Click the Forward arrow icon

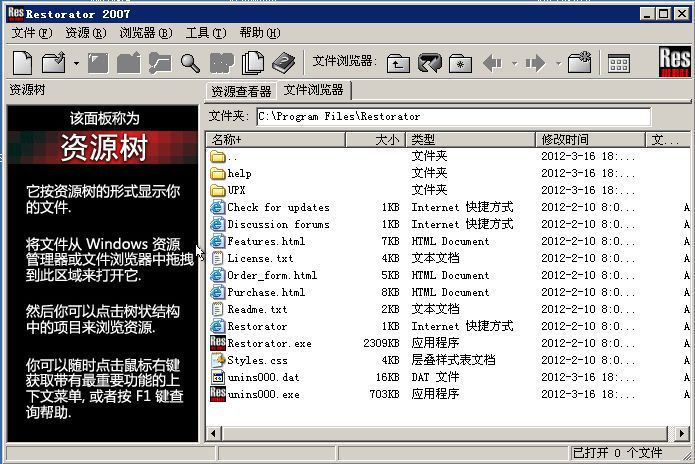pyautogui.click(x=535, y=63)
